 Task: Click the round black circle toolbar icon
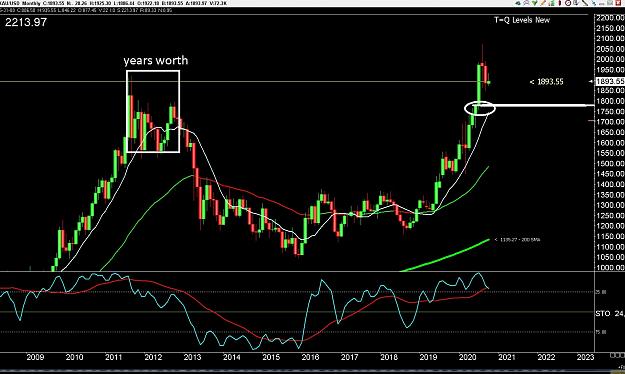tap(568, 3)
